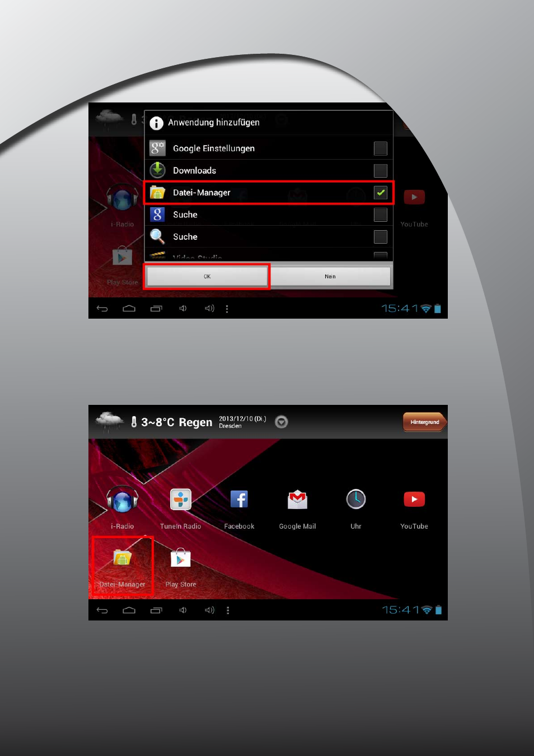Raise volume in lower navigation bar

[x=209, y=610]
